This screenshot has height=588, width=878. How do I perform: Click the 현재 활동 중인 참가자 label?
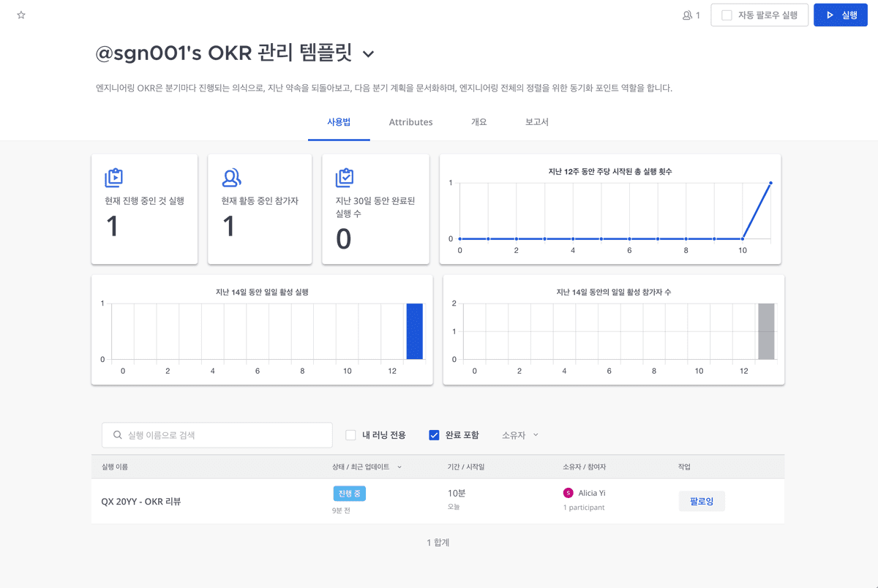(x=260, y=200)
